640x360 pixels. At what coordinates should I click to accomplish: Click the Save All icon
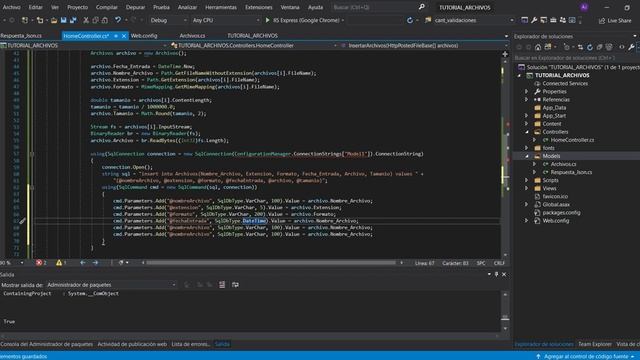(73, 20)
